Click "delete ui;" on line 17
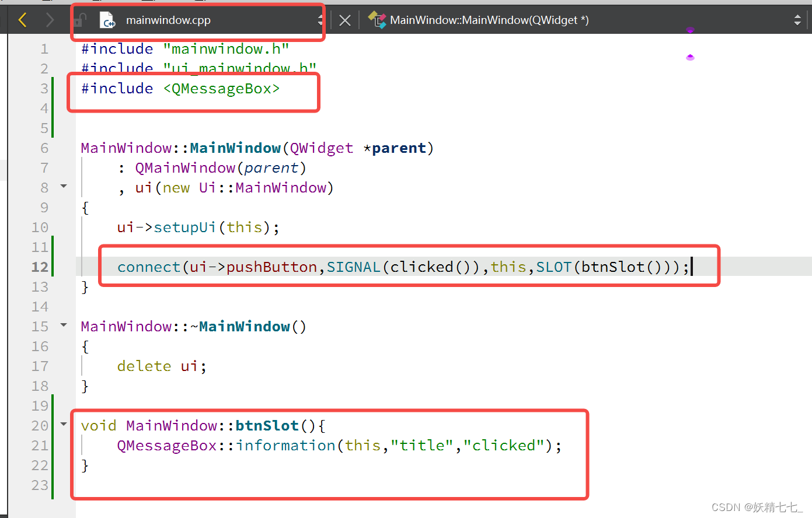This screenshot has height=518, width=812. click(x=162, y=366)
